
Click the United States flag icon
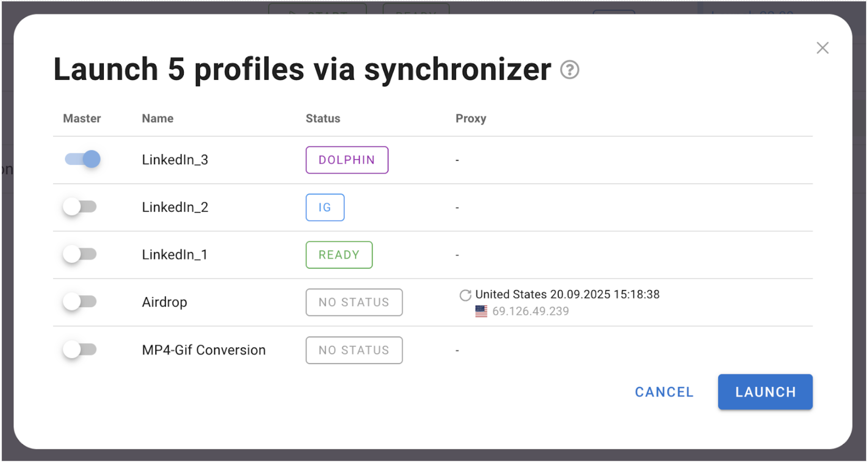click(x=481, y=311)
